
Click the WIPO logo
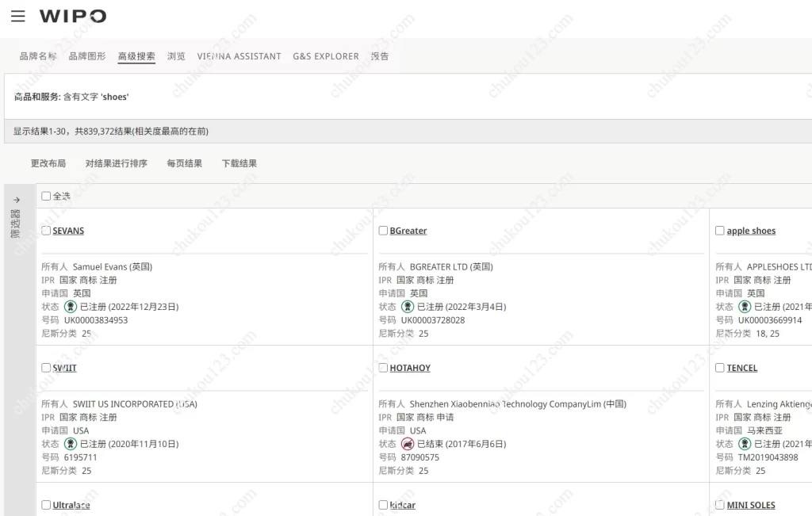[x=73, y=17]
